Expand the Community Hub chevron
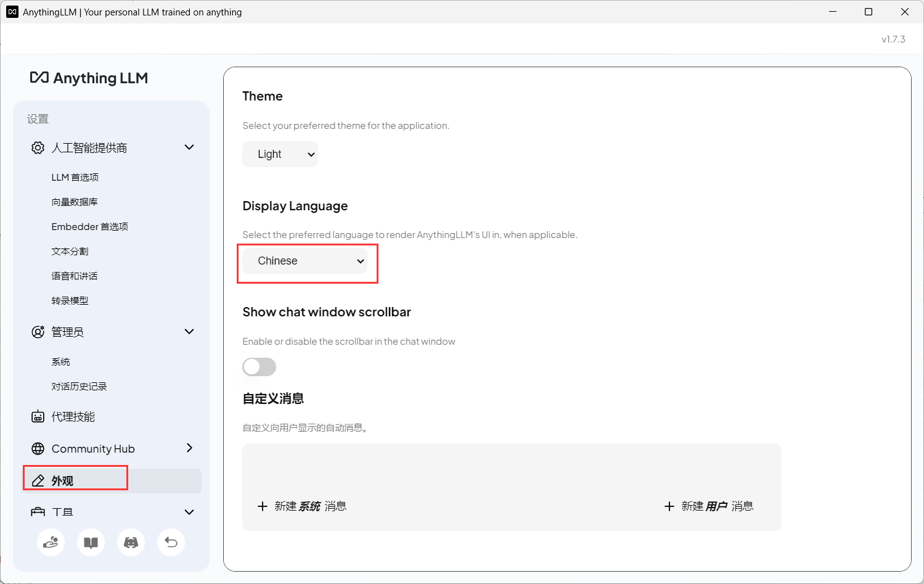Screen dimensions: 924x584 [189, 448]
